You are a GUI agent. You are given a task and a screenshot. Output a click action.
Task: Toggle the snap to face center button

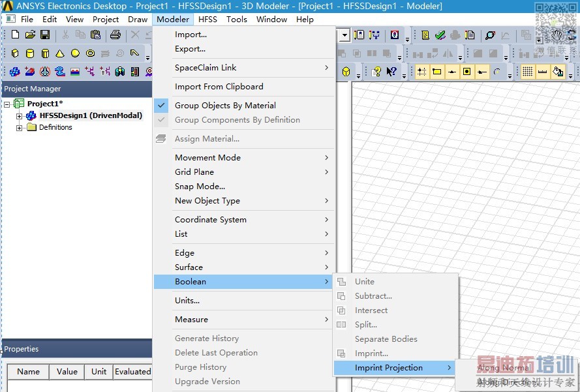click(x=467, y=71)
